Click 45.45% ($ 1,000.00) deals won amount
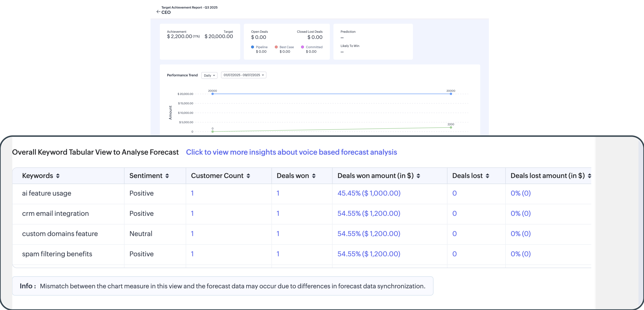644x310 pixels. 369,193
